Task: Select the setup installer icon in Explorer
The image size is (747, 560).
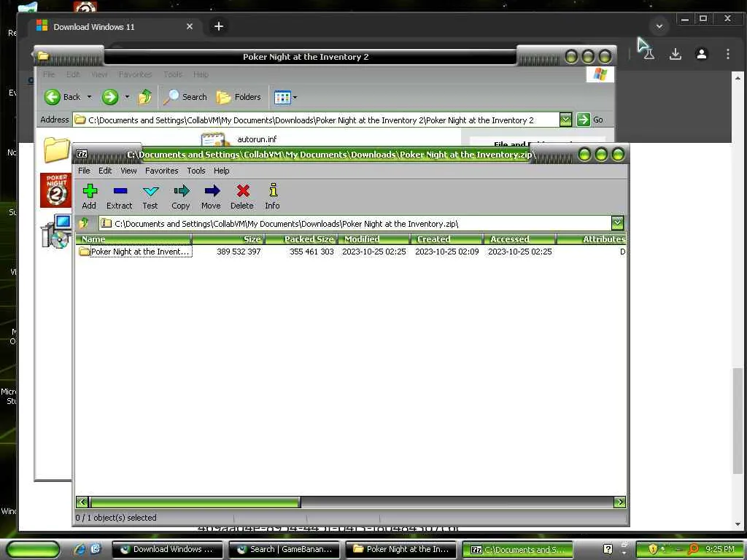Action: [x=56, y=231]
